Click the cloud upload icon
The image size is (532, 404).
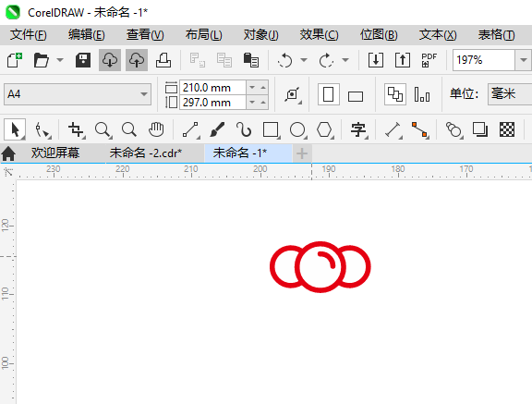pyautogui.click(x=137, y=60)
